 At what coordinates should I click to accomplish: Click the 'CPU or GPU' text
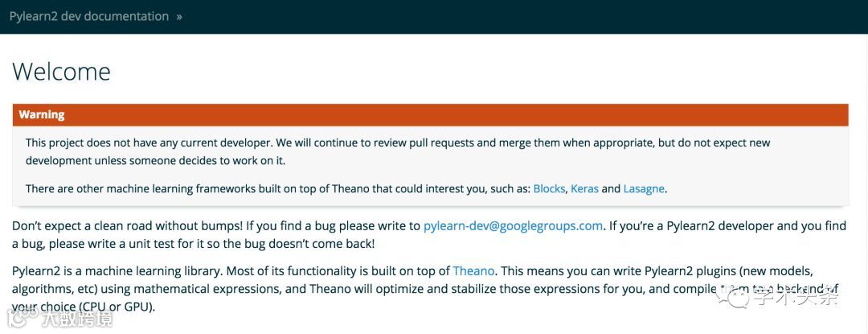(x=117, y=307)
